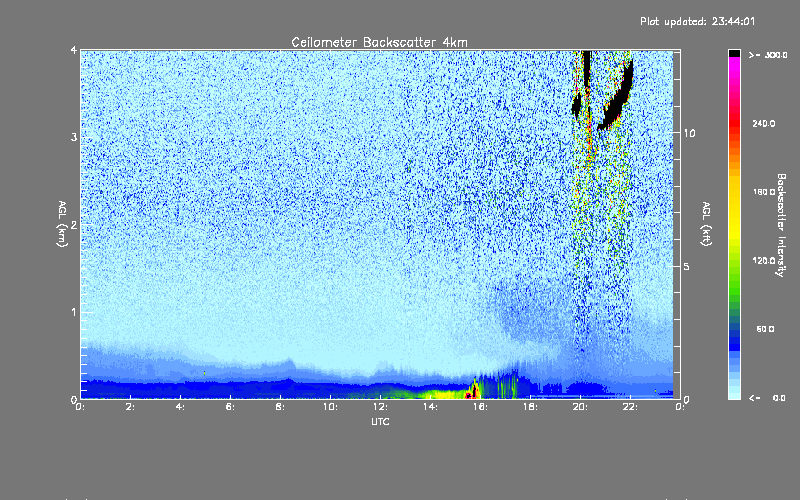Click the '2:' UTC tick label
The width and height of the screenshot is (800, 500).
click(x=131, y=407)
